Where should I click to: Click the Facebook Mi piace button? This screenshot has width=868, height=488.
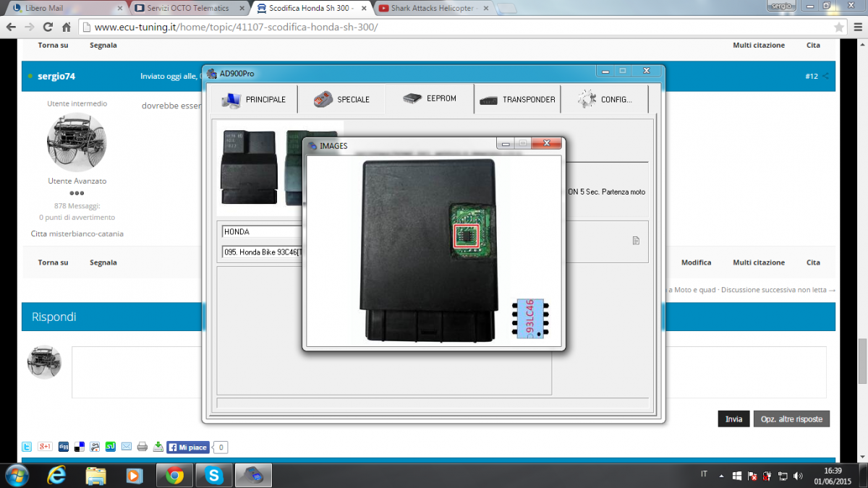[x=188, y=448]
